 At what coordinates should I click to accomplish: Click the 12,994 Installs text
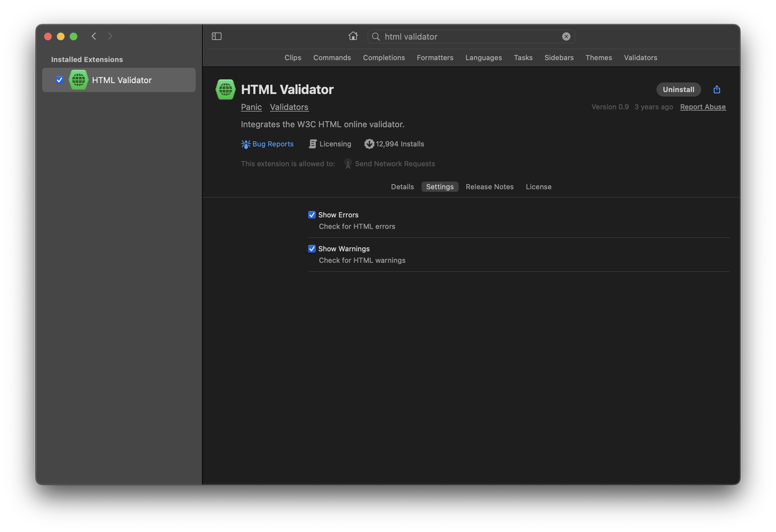(x=400, y=144)
